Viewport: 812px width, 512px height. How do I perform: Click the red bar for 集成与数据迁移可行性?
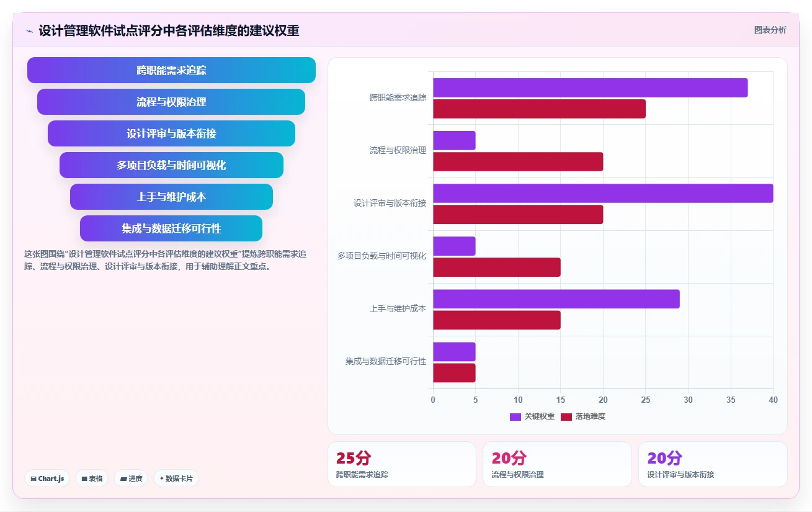(x=454, y=373)
